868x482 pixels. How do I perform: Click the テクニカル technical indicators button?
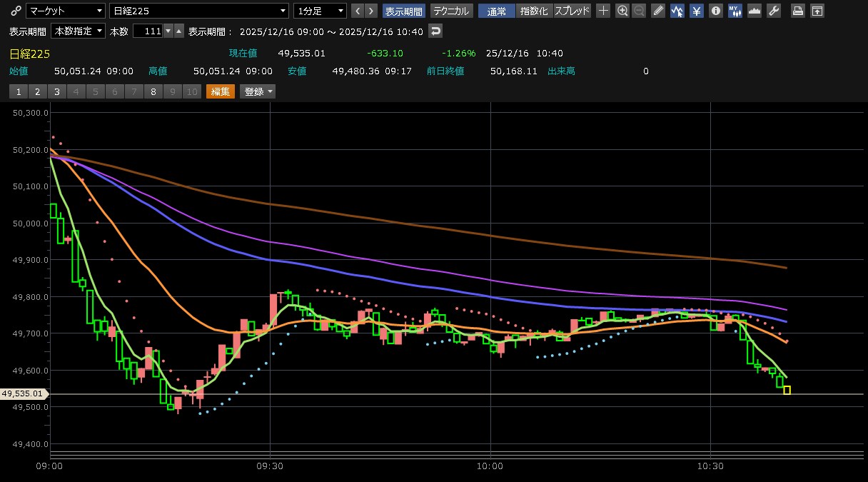coord(451,11)
